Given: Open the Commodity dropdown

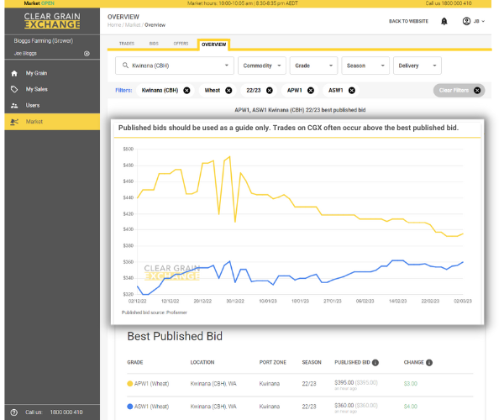Looking at the screenshot, I should pyautogui.click(x=261, y=66).
